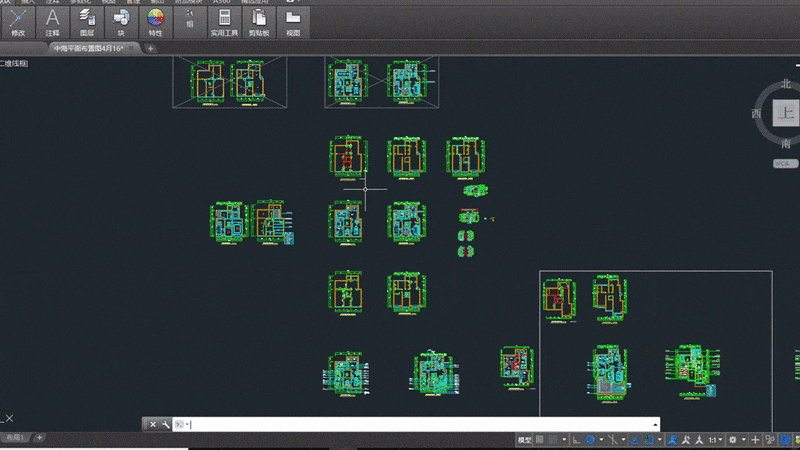Open the command line customize wrench

point(164,424)
